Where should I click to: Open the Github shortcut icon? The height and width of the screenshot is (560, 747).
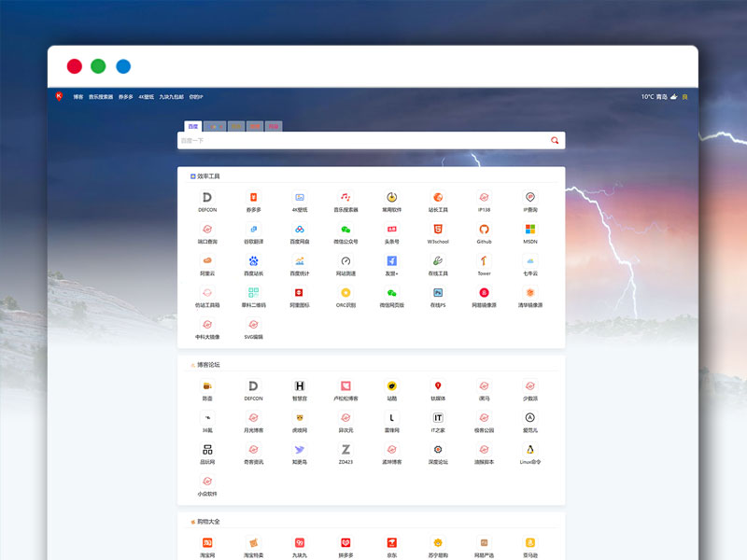[x=484, y=230]
